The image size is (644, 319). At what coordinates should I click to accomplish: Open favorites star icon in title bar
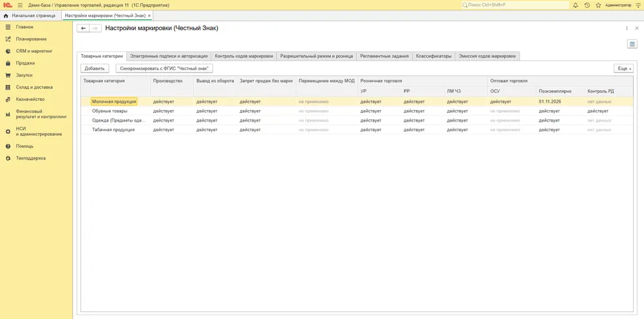click(x=598, y=5)
